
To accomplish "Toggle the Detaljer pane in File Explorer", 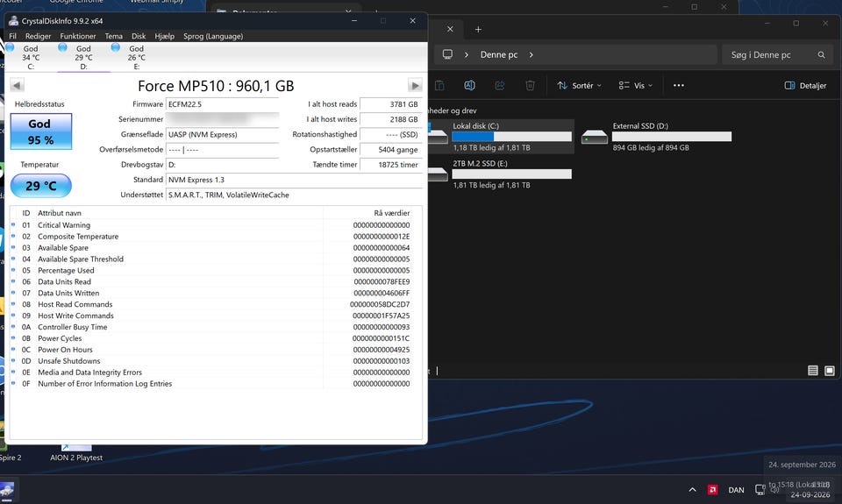I will coord(805,85).
